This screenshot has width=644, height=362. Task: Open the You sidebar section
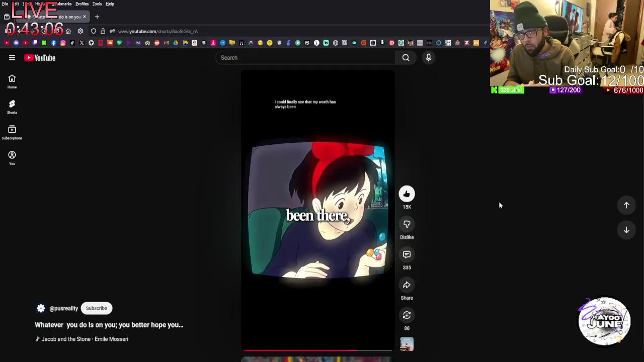tap(12, 158)
